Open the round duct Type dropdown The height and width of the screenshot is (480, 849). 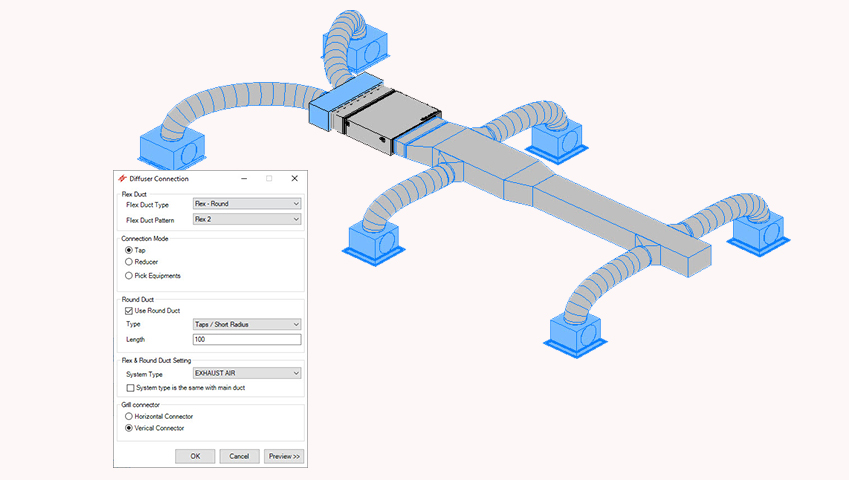point(247,324)
